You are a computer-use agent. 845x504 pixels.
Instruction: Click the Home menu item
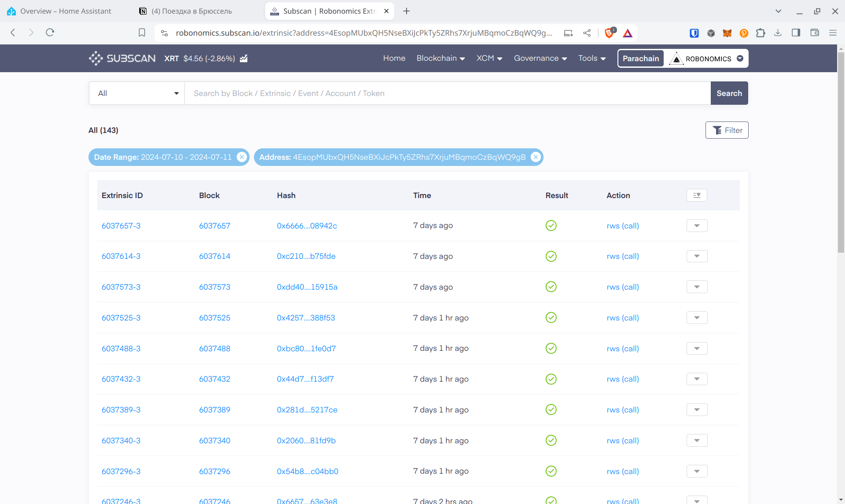click(394, 59)
